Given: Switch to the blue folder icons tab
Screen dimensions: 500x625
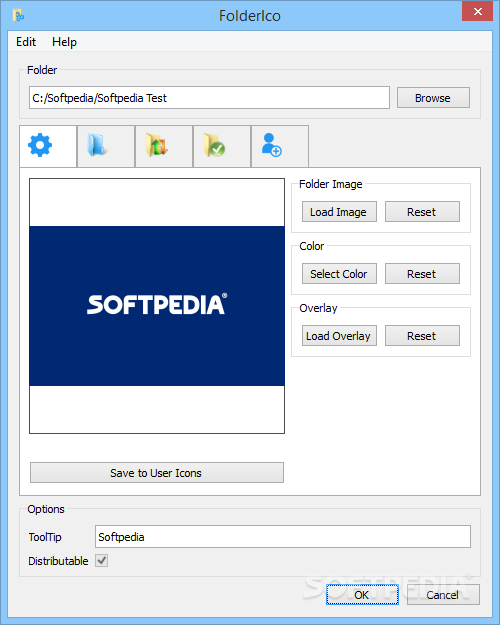Looking at the screenshot, I should tap(106, 146).
